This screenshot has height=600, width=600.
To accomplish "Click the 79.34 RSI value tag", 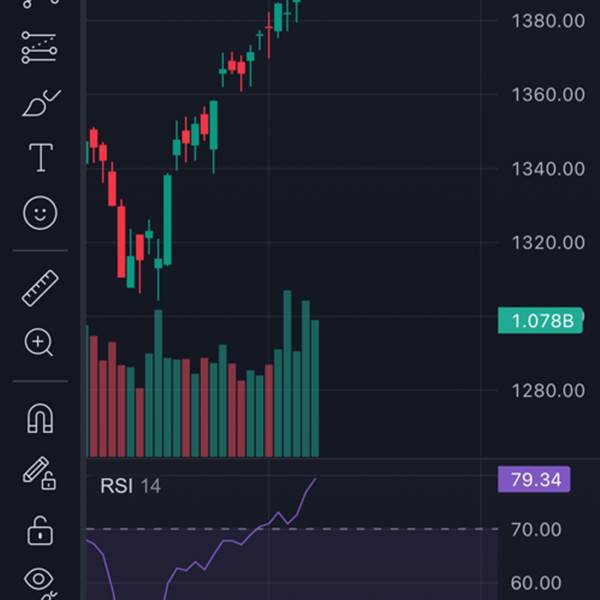I will pyautogui.click(x=534, y=479).
